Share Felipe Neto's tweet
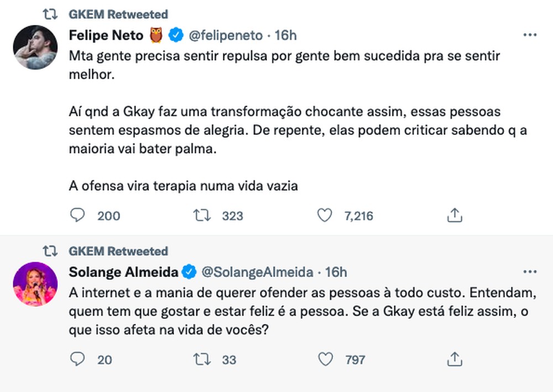This screenshot has width=553, height=392. [454, 216]
